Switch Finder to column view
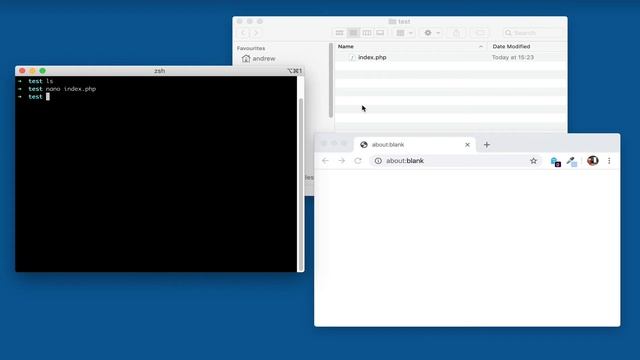 pos(367,33)
